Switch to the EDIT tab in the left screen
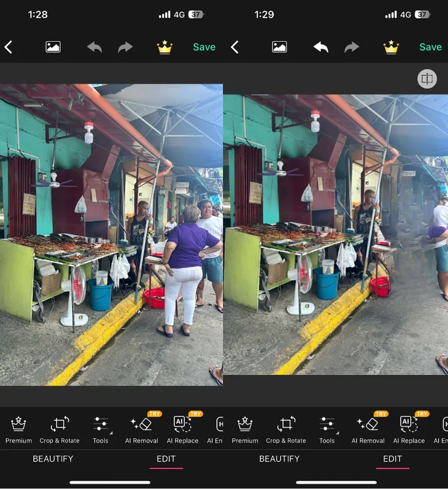Image resolution: width=448 pixels, height=489 pixels. (166, 459)
